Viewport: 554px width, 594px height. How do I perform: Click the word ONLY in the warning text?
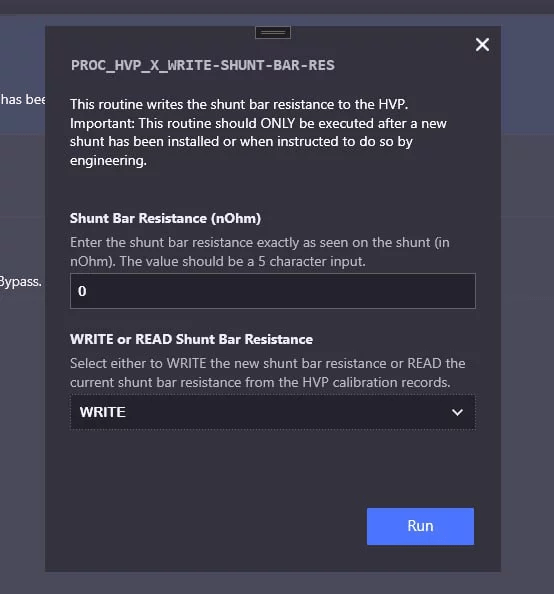click(277, 123)
